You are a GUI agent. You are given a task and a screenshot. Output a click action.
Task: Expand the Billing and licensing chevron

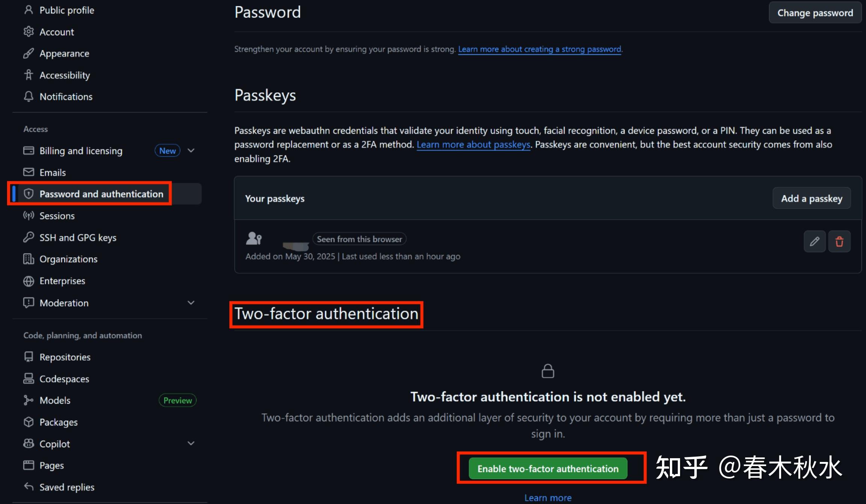pyautogui.click(x=191, y=151)
